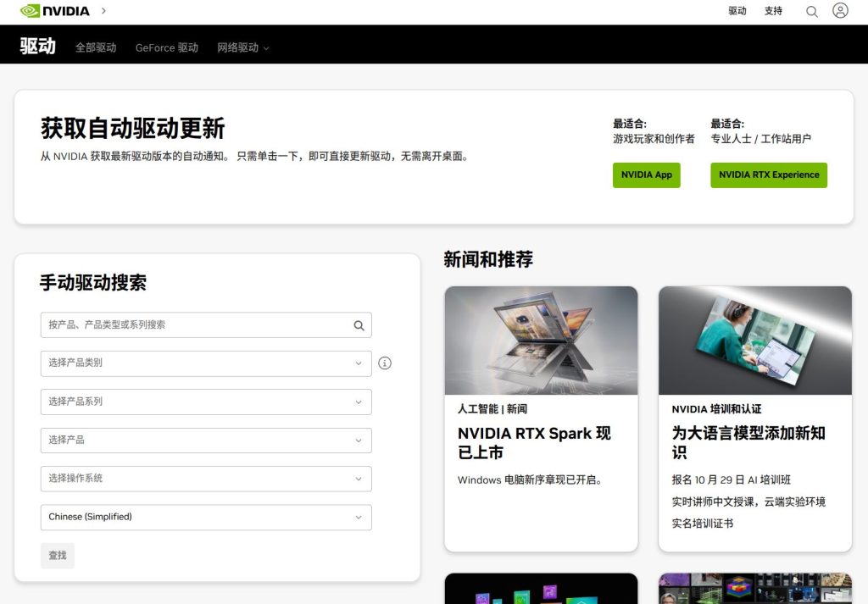The image size is (868, 604).
Task: Open the training and certification card image
Action: (x=755, y=341)
